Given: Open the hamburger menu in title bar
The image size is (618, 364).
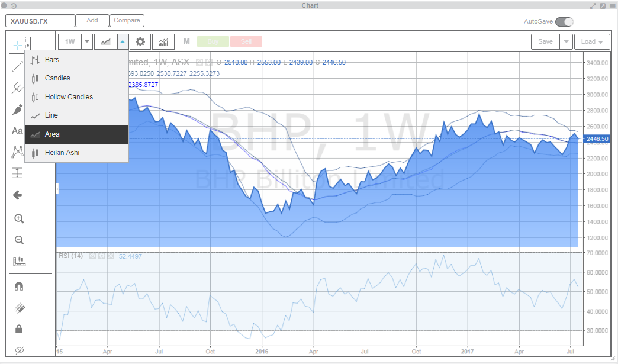Looking at the screenshot, I should pos(613,5).
